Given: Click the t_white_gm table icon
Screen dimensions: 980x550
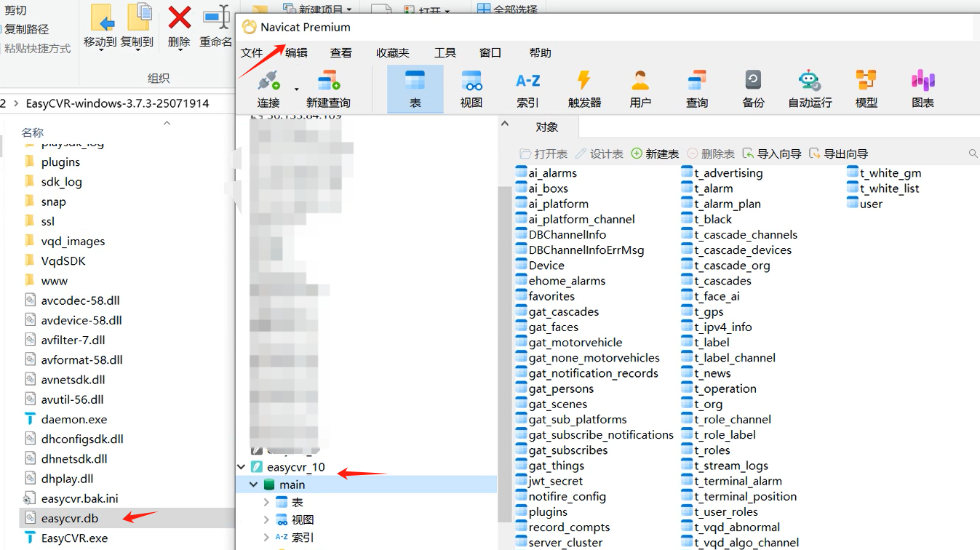Looking at the screenshot, I should point(853,172).
